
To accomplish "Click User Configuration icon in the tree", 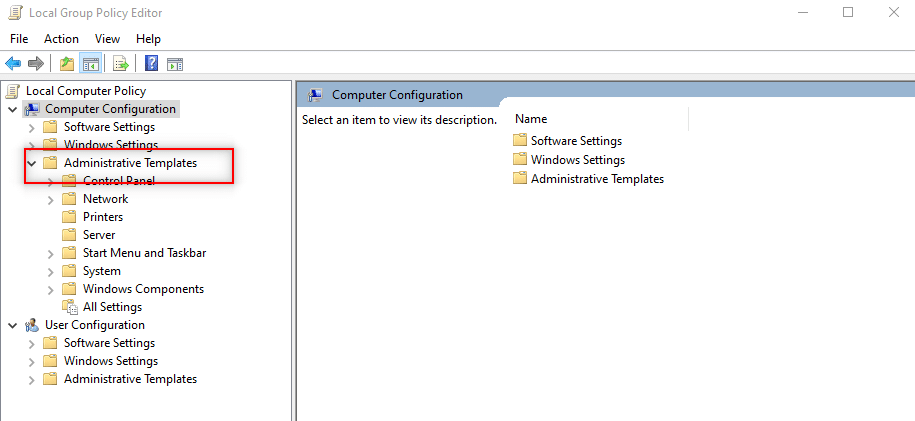I will 33,325.
